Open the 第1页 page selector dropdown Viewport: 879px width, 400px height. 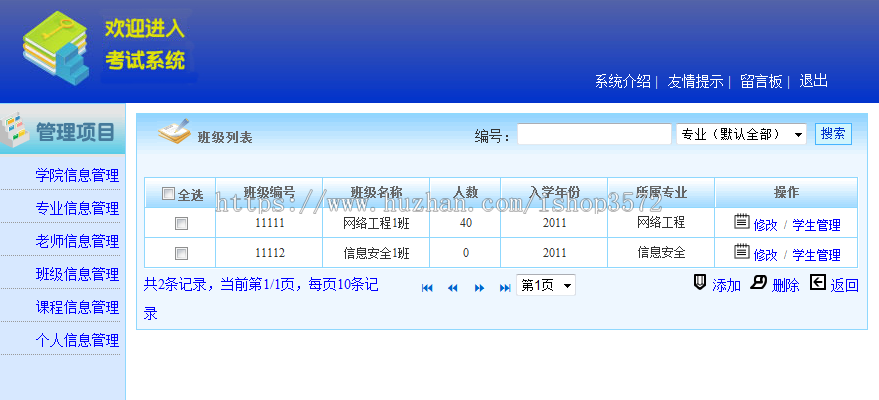click(x=545, y=286)
